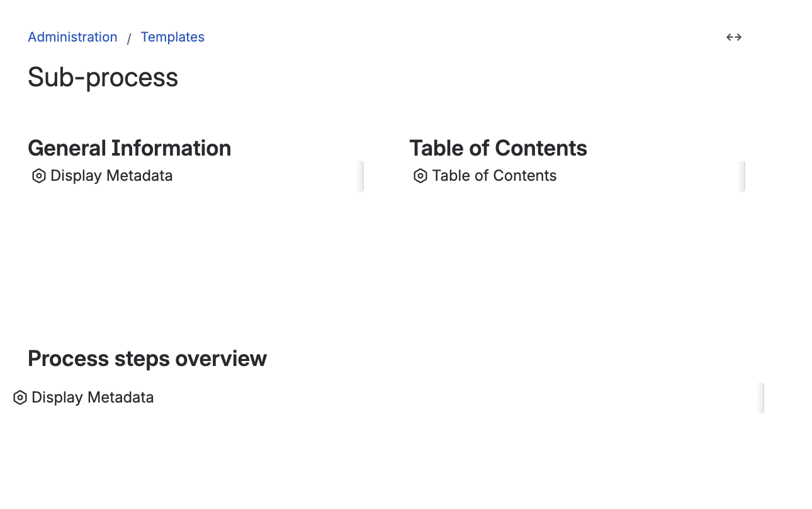
Task: Select the Table of Contents heading
Action: (498, 148)
